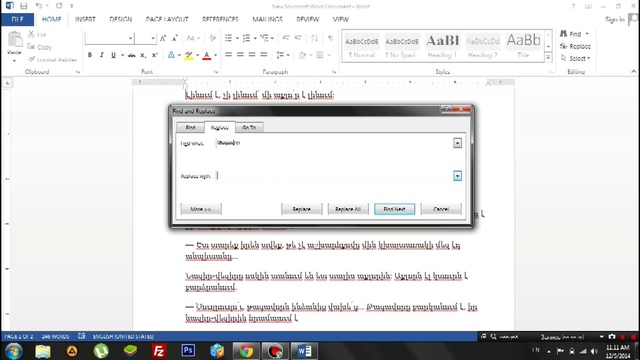Expand font color dropdown arrow

click(x=215, y=55)
